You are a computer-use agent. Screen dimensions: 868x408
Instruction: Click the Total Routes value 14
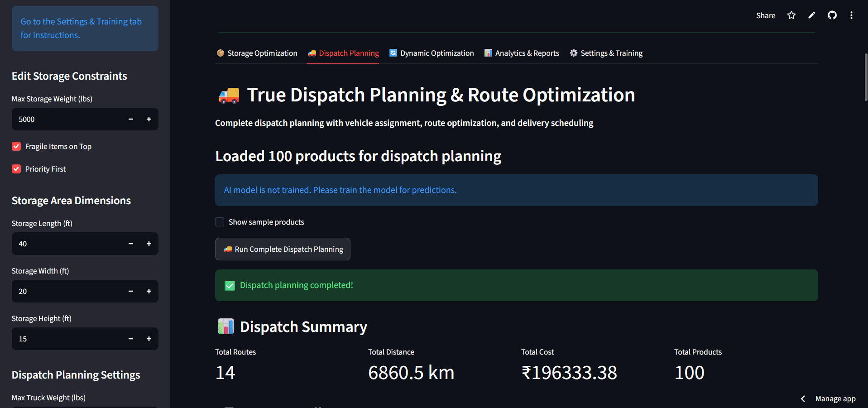coord(225,373)
